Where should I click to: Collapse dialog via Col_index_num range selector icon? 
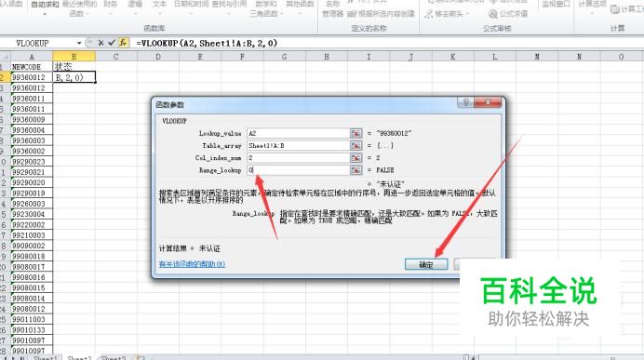[356, 158]
